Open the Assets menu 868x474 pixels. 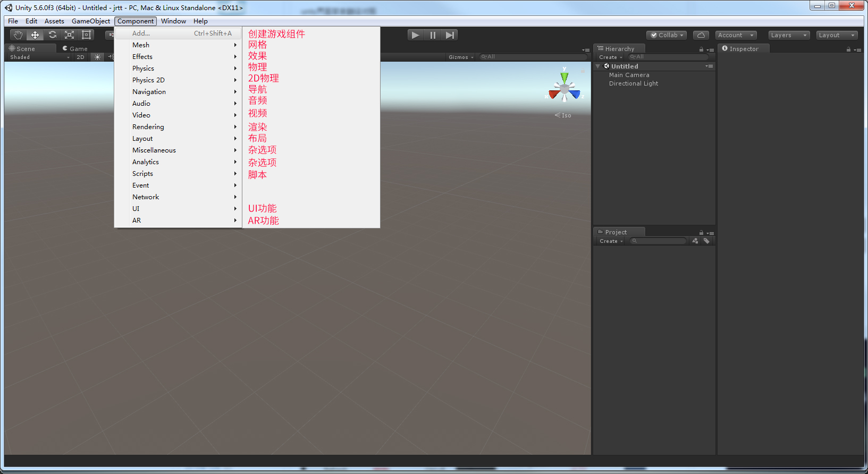tap(54, 21)
